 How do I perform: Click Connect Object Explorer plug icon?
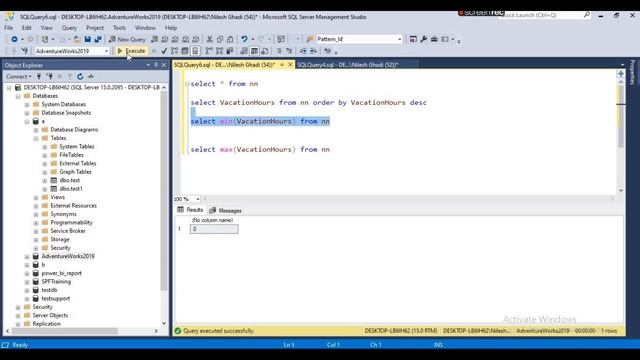(39, 76)
